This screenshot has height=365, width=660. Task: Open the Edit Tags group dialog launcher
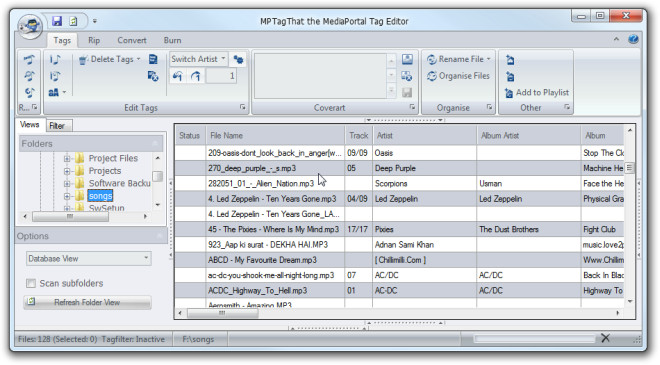pyautogui.click(x=242, y=107)
